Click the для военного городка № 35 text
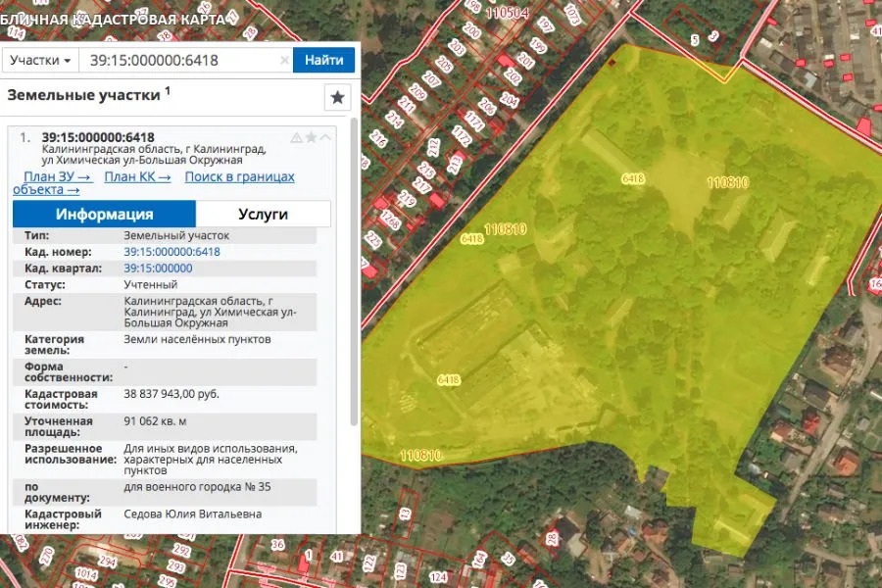Viewport: 882px width, 588px height. click(197, 487)
